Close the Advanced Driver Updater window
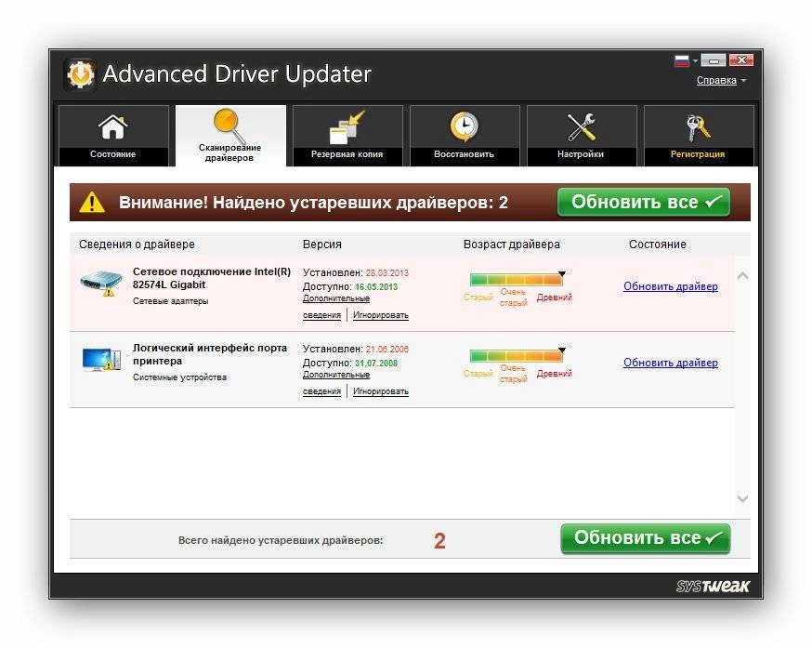This screenshot has width=812, height=648. click(x=740, y=60)
